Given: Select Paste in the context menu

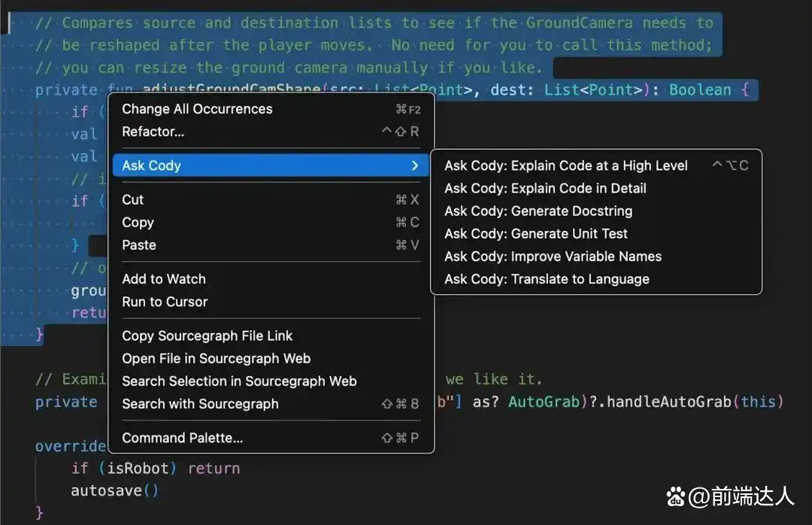Looking at the screenshot, I should pyautogui.click(x=139, y=244).
